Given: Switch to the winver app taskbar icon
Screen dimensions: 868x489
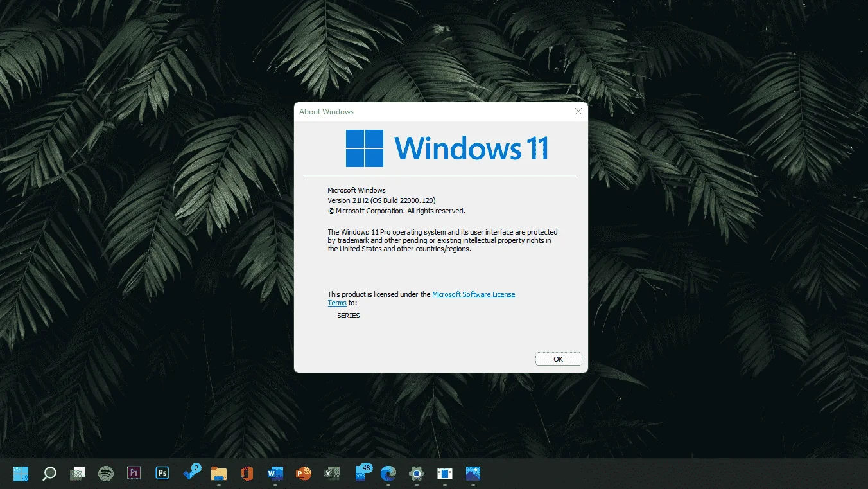Looking at the screenshot, I should pos(445,474).
